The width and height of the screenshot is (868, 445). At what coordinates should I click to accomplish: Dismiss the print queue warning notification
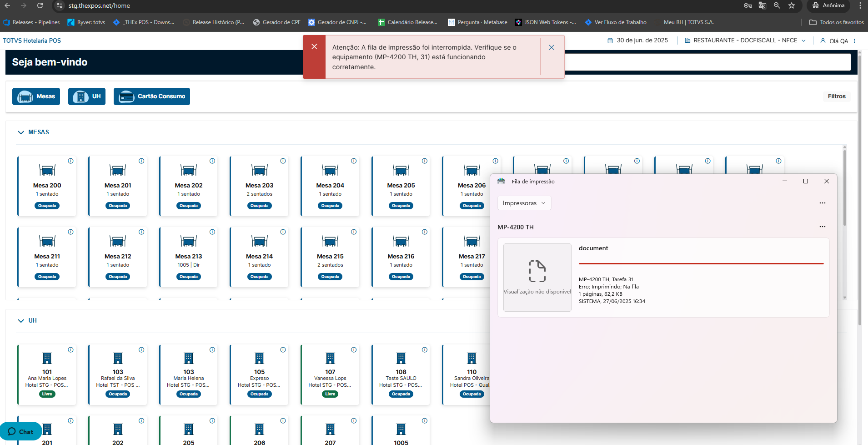(552, 47)
